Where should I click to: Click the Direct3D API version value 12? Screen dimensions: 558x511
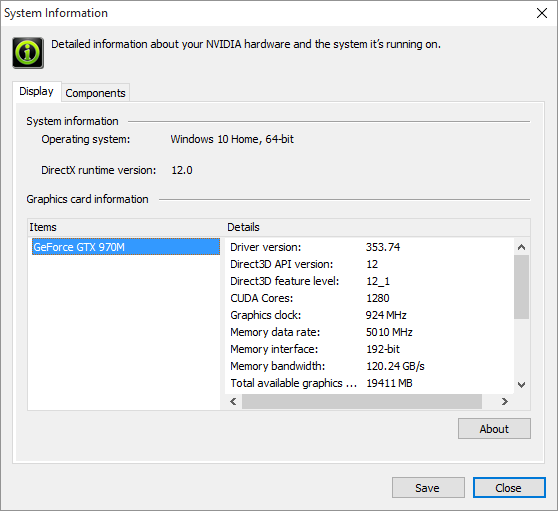tap(372, 264)
